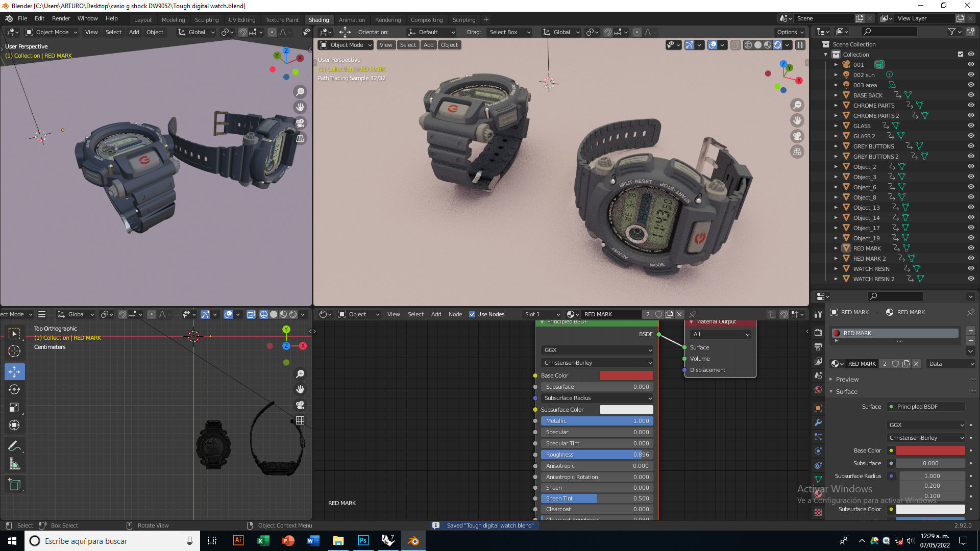Open the Node menu in node editor

click(x=455, y=314)
